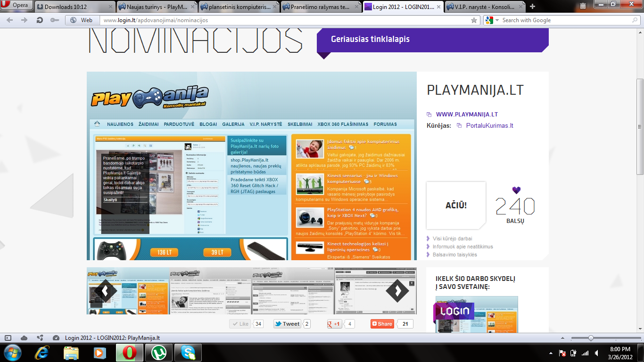Click the LOGIN widget preview image
Image resolution: width=644 pixels, height=362 pixels.
point(477,314)
